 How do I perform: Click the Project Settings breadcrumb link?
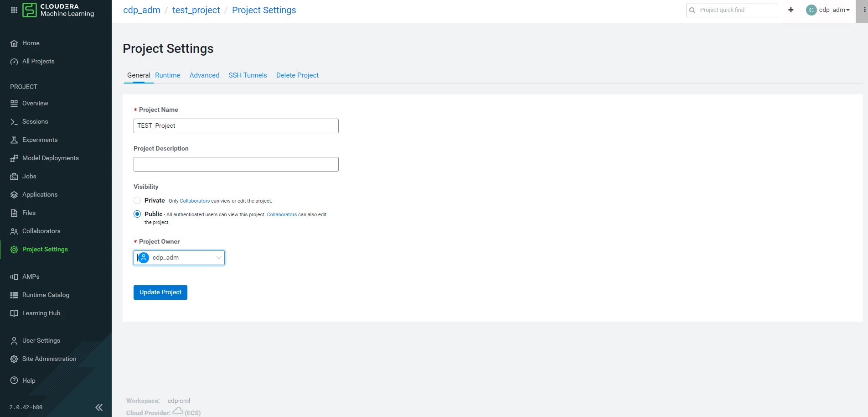click(x=264, y=10)
